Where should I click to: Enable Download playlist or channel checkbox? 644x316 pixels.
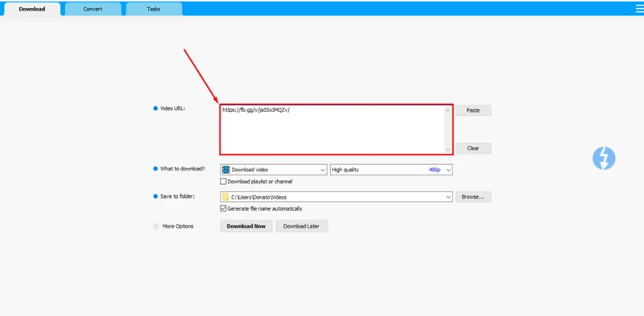(x=223, y=182)
